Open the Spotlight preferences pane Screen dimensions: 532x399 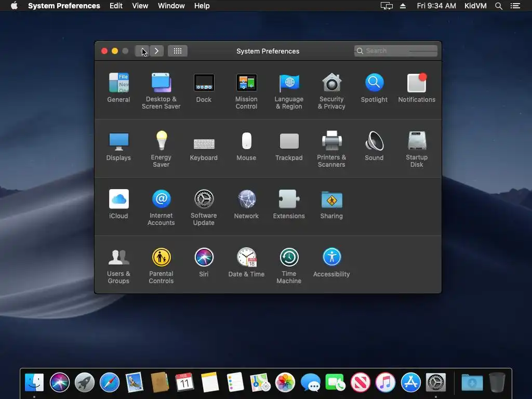[x=374, y=87]
